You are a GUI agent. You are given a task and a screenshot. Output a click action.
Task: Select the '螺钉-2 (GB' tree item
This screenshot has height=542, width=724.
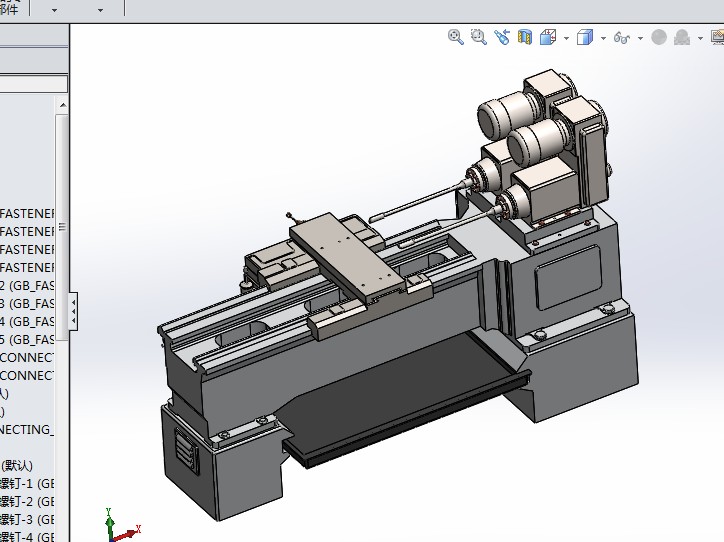[x=27, y=501]
